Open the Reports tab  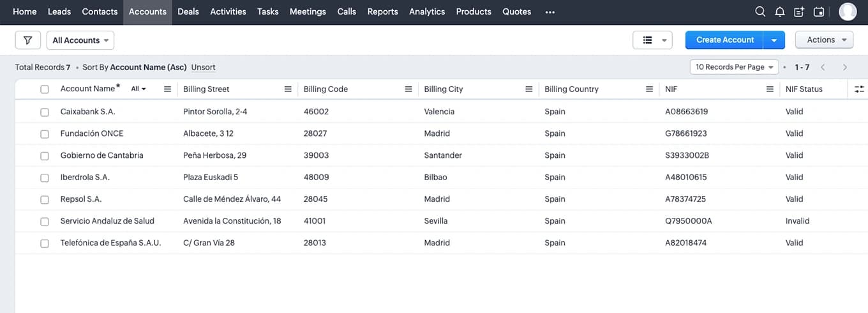point(383,11)
